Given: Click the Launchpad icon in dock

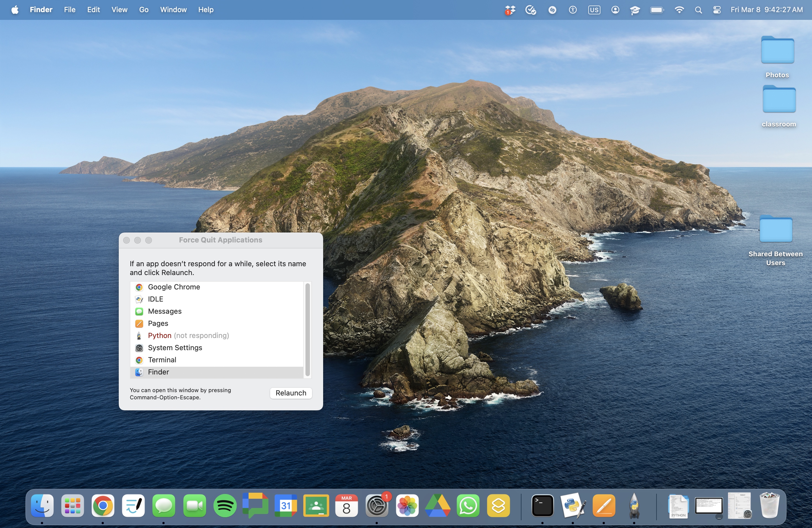Looking at the screenshot, I should pyautogui.click(x=72, y=505).
